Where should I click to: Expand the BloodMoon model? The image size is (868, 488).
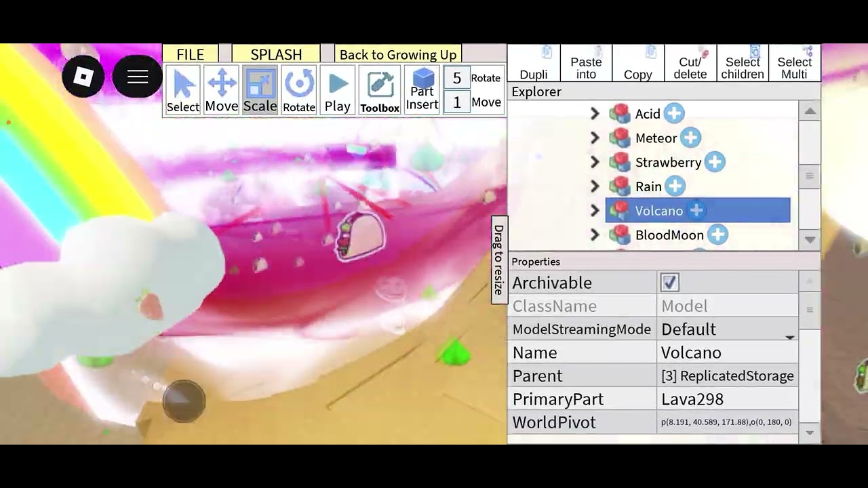pyautogui.click(x=595, y=235)
